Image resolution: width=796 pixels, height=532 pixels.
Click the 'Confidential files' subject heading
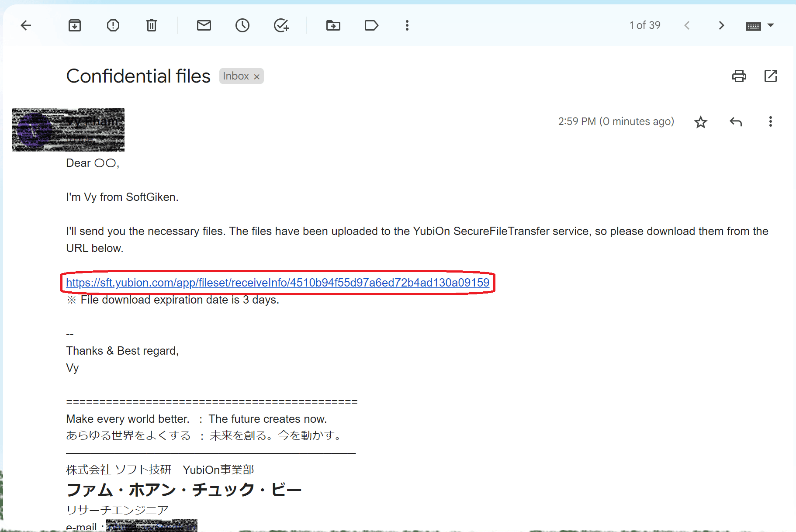138,76
